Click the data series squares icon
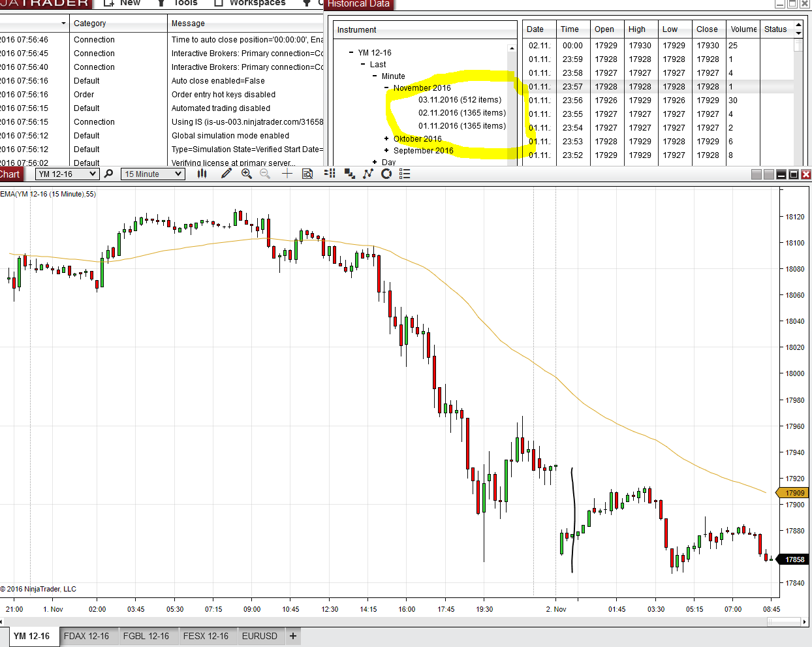 click(x=350, y=174)
